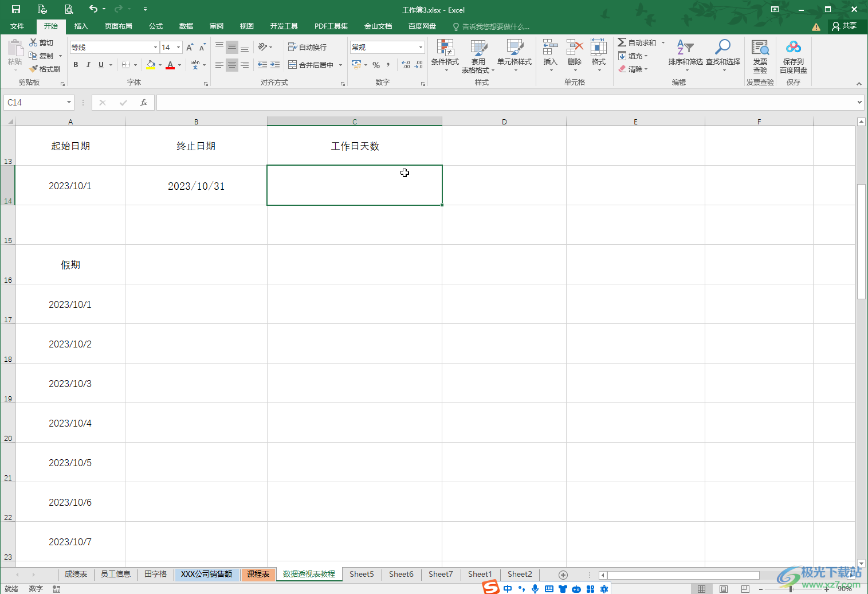868x594 pixels.
Task: Increase indent in alignment group
Action: [x=275, y=65]
